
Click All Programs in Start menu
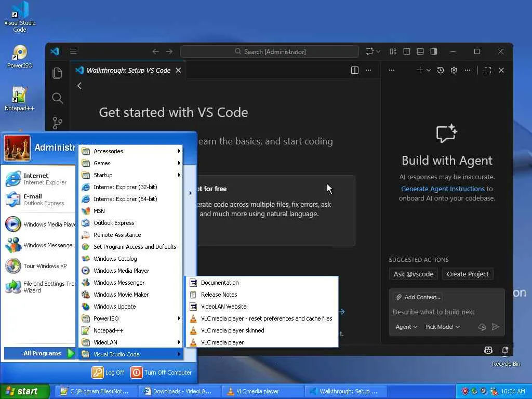point(39,353)
